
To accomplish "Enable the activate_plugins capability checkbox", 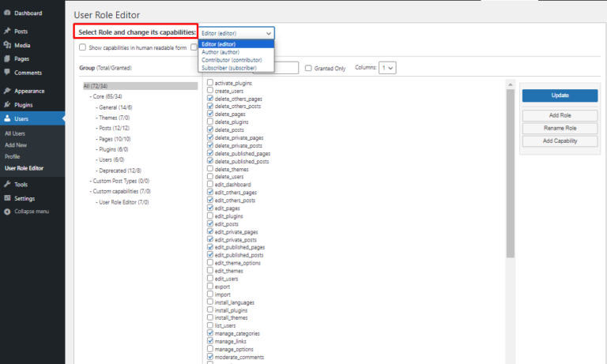I will [210, 83].
